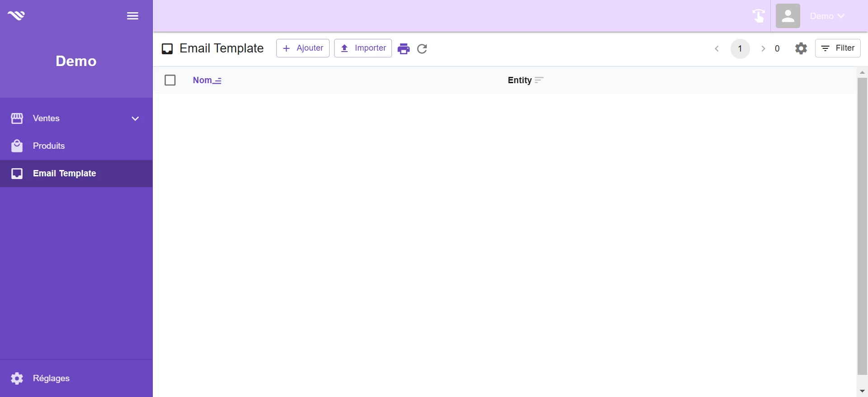
Task: Open Réglages settings menu
Action: coord(76,378)
